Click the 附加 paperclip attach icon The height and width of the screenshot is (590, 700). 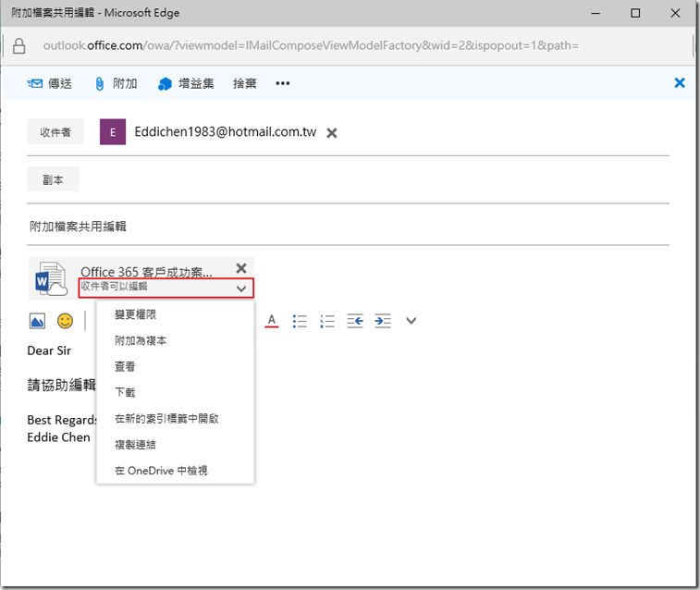point(100,83)
